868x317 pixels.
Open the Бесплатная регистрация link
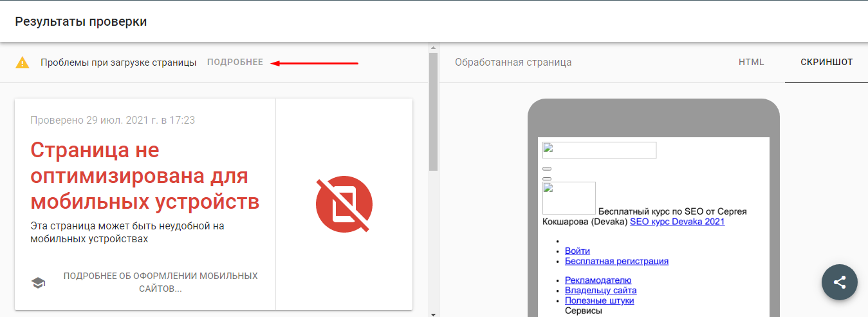[616, 261]
